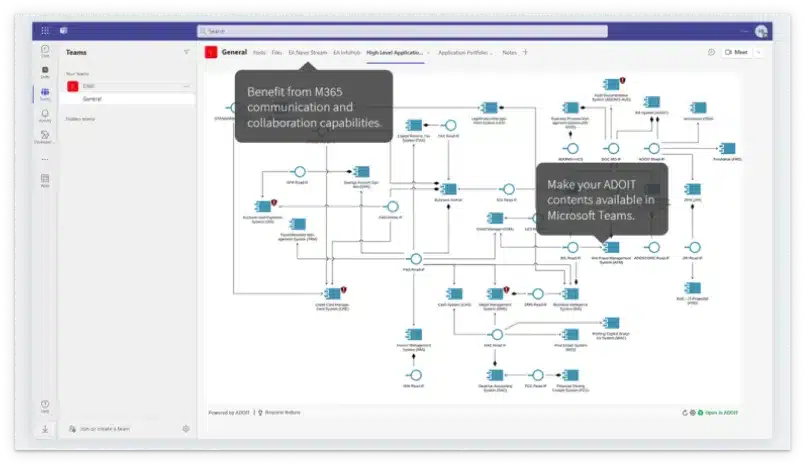Click Join or create a team
The height and width of the screenshot is (467, 806).
[x=105, y=428]
